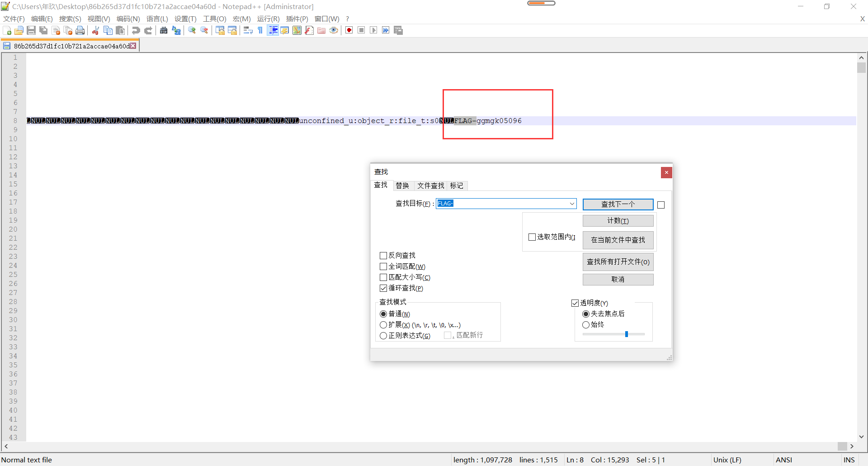The image size is (868, 466).
Task: Select 失去焦点后 transparency radio
Action: [x=586, y=314]
